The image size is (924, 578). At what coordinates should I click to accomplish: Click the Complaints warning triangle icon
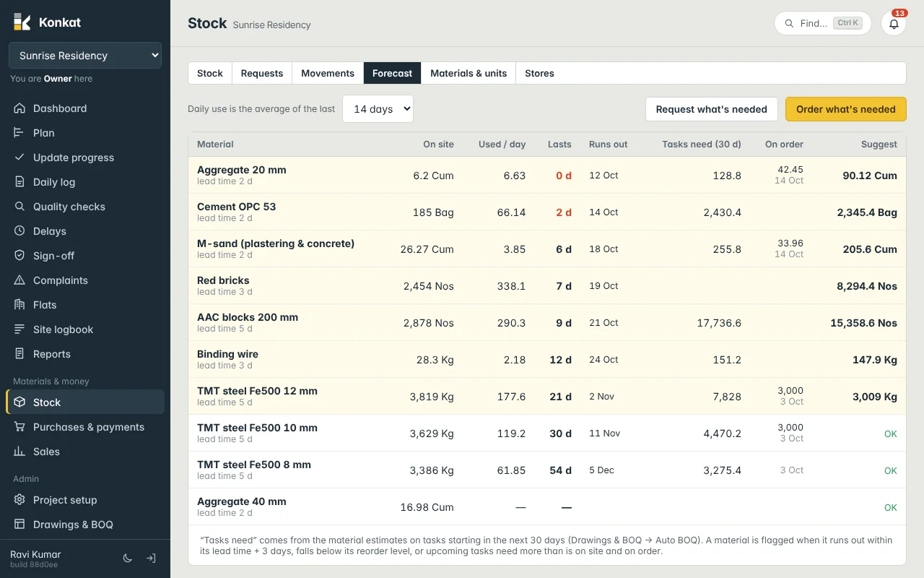19,280
